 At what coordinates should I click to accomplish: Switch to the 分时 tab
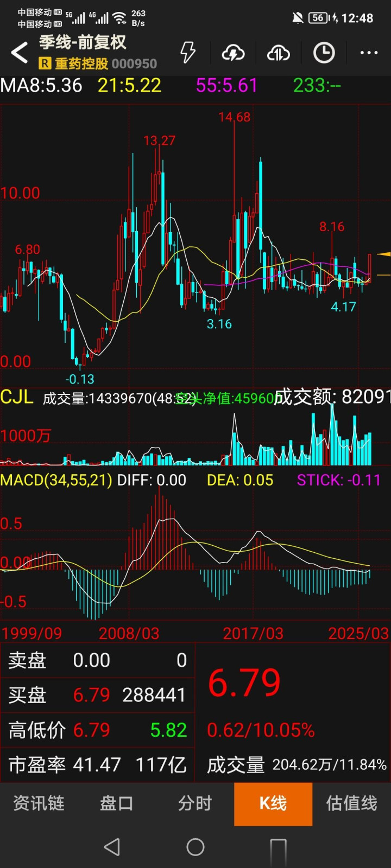pyautogui.click(x=194, y=803)
